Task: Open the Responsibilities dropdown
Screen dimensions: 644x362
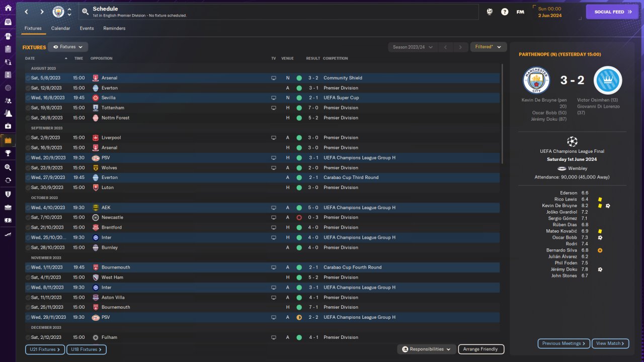Action: [426, 349]
